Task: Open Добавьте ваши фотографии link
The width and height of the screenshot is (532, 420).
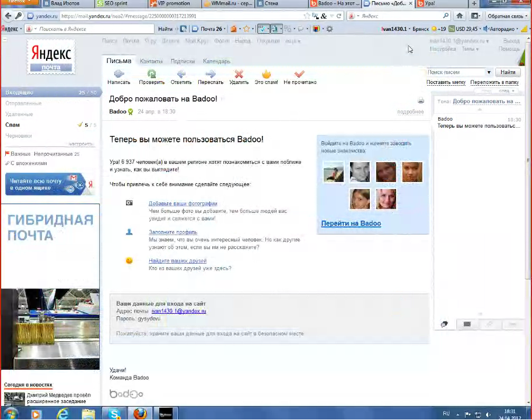Action: coord(183,203)
